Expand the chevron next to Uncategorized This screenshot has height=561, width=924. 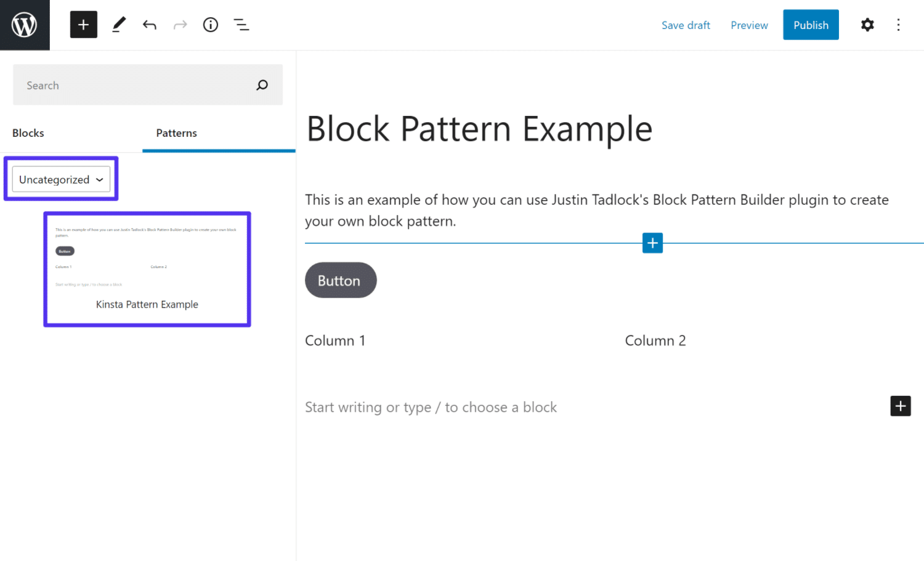pos(99,179)
